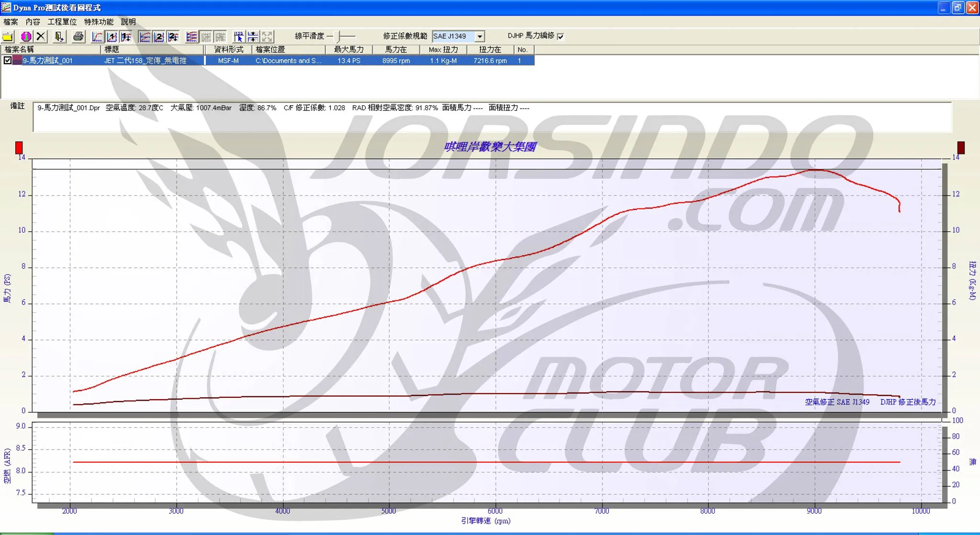Select chart icon with 2 and arrows
Screen dimensions: 980x535
tap(174, 36)
